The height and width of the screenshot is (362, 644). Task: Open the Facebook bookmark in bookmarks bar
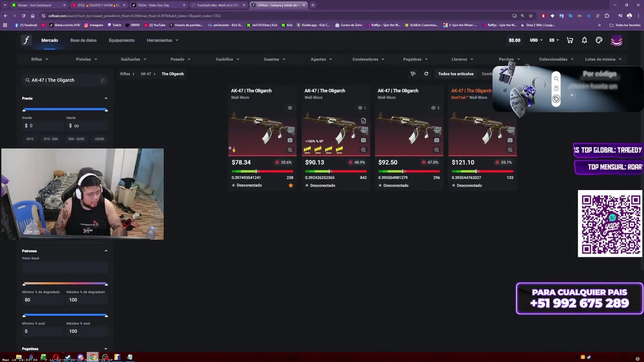[26, 25]
